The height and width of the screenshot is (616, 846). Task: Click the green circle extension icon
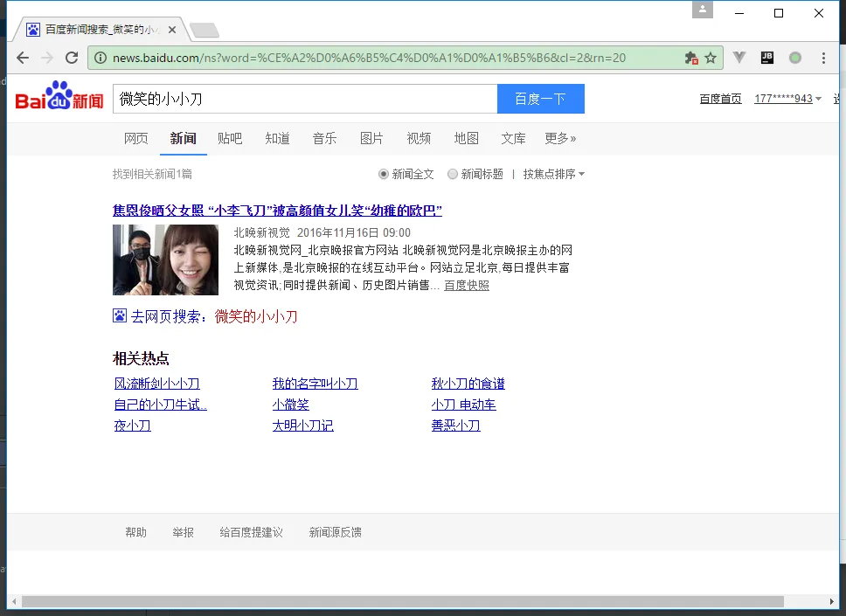click(x=795, y=58)
